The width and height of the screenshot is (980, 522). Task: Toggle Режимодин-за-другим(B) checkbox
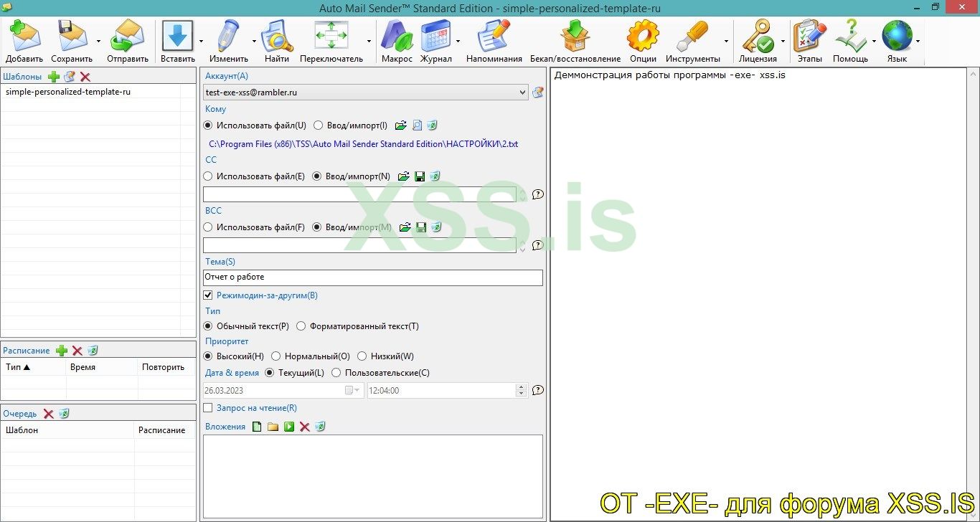coord(208,295)
